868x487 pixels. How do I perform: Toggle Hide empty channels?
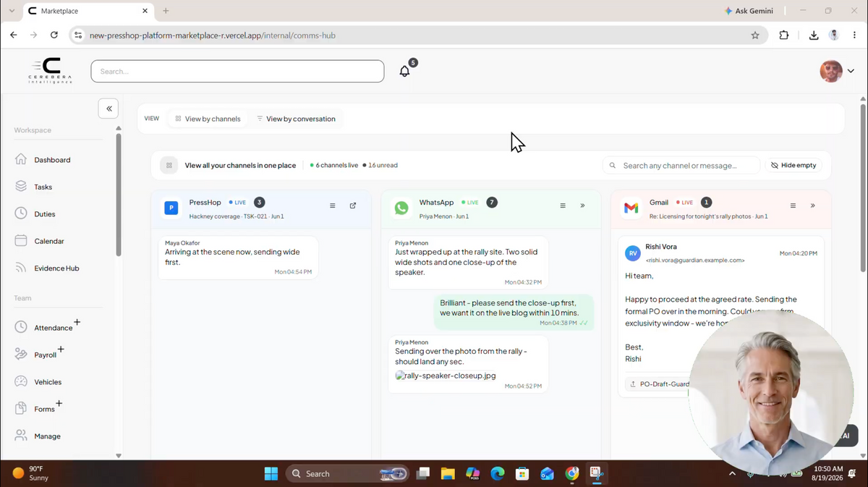[x=793, y=165]
